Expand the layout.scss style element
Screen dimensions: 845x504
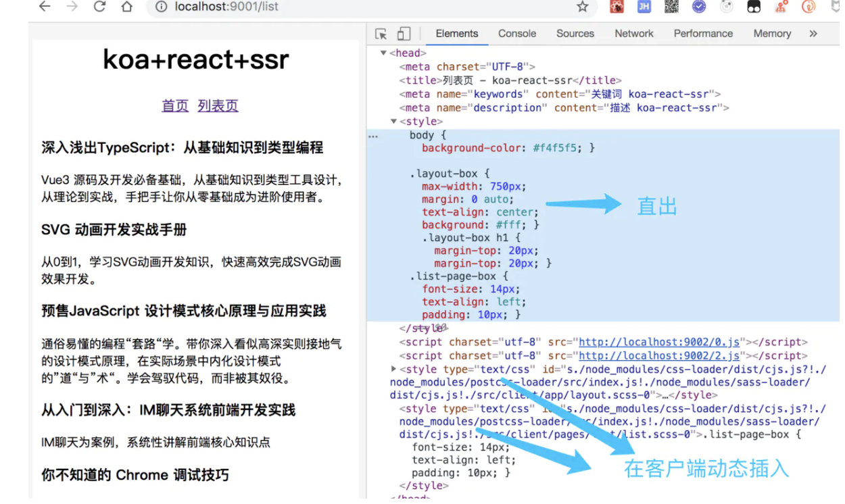393,369
